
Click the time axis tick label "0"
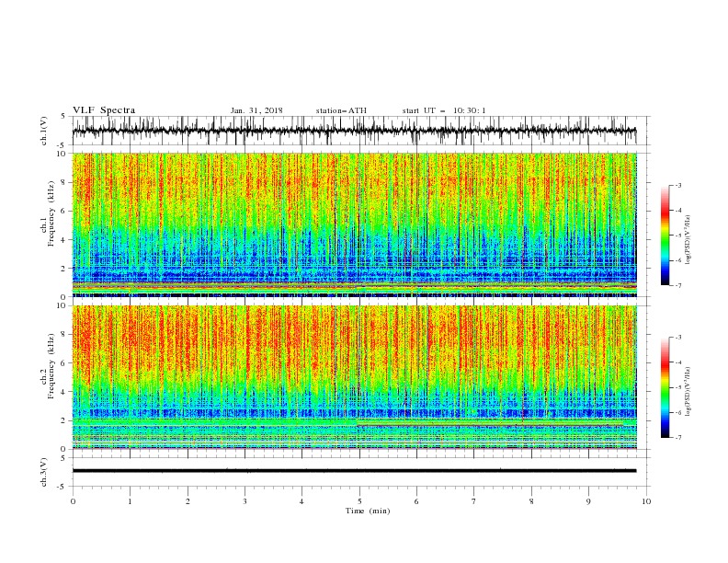(x=73, y=501)
